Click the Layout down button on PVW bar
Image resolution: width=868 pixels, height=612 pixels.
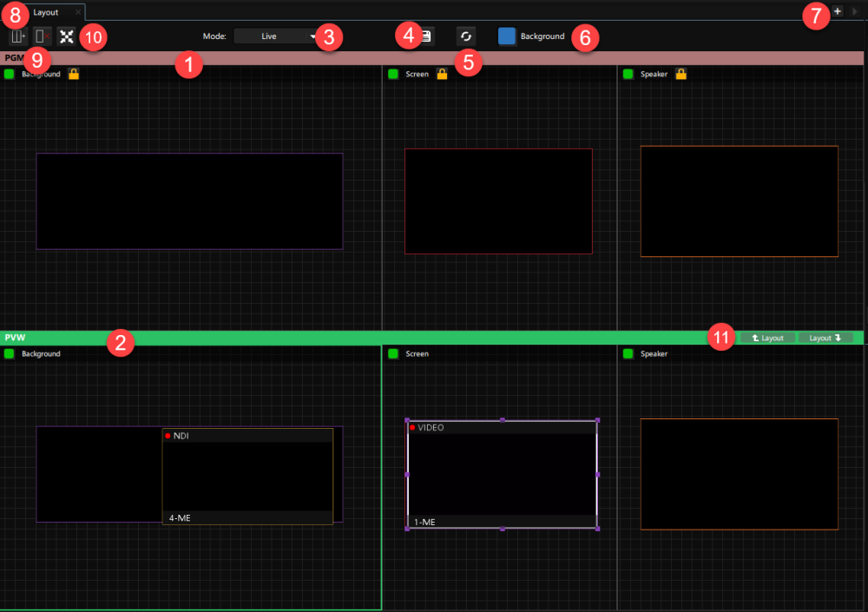tap(825, 338)
